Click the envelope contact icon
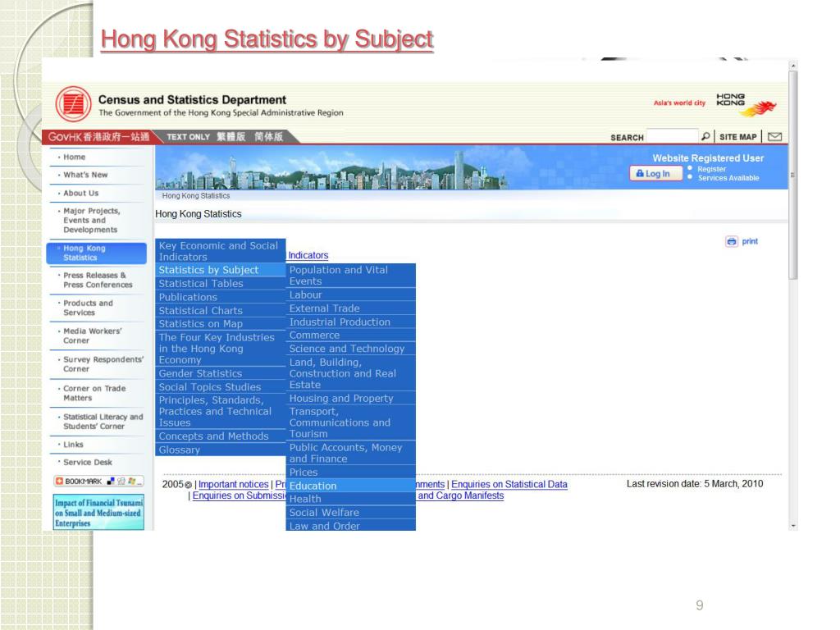Image resolution: width=840 pixels, height=630 pixels. pyautogui.click(x=774, y=137)
